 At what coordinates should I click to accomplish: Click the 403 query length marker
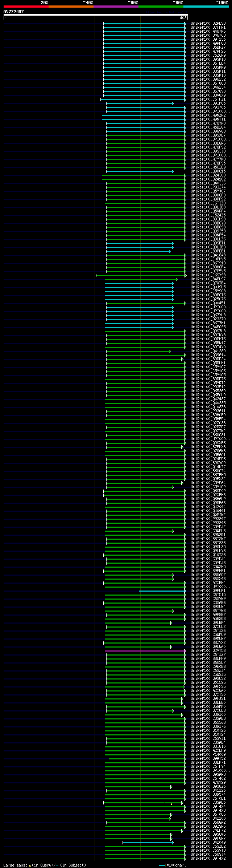(183, 18)
